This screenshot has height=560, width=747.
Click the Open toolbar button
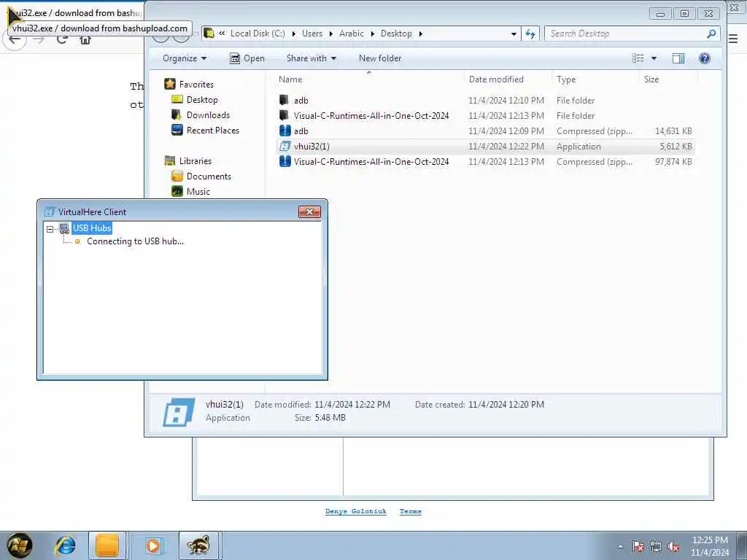pyautogui.click(x=247, y=58)
